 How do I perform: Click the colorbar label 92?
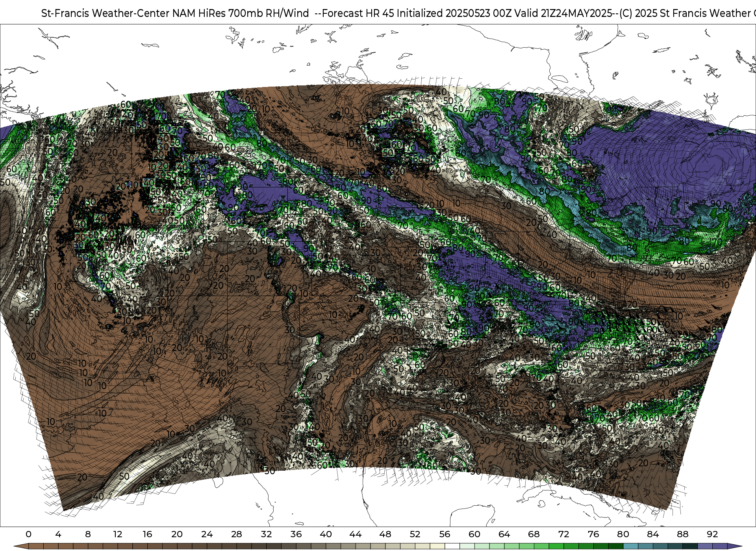712,534
